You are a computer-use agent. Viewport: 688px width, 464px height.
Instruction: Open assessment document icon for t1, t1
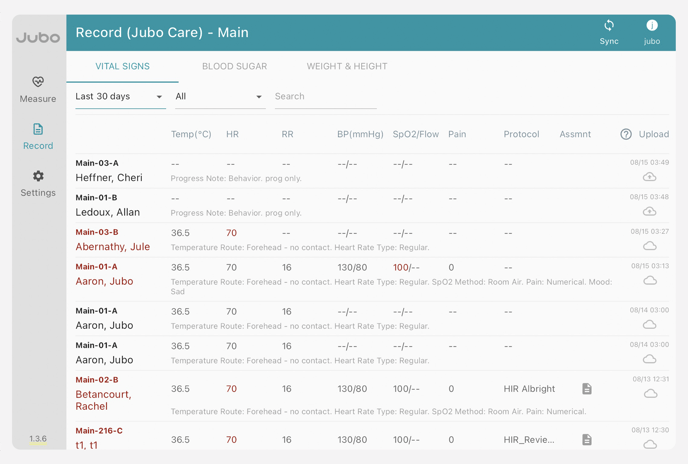coord(587,439)
